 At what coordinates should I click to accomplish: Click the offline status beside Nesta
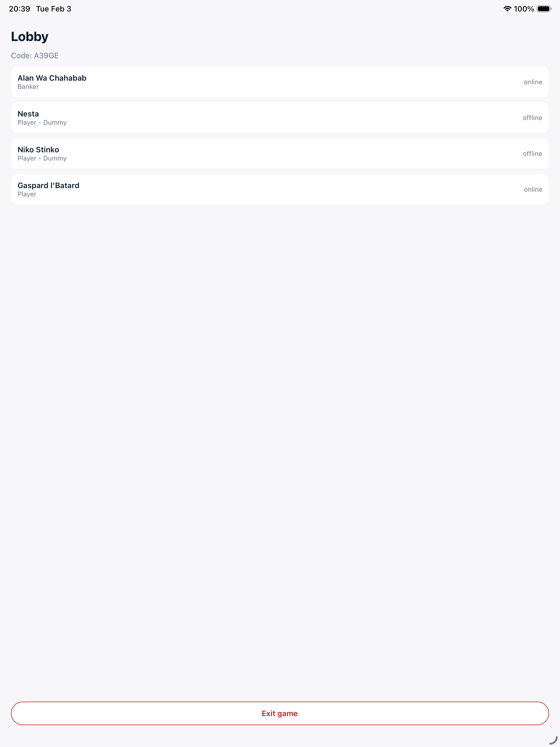point(532,118)
